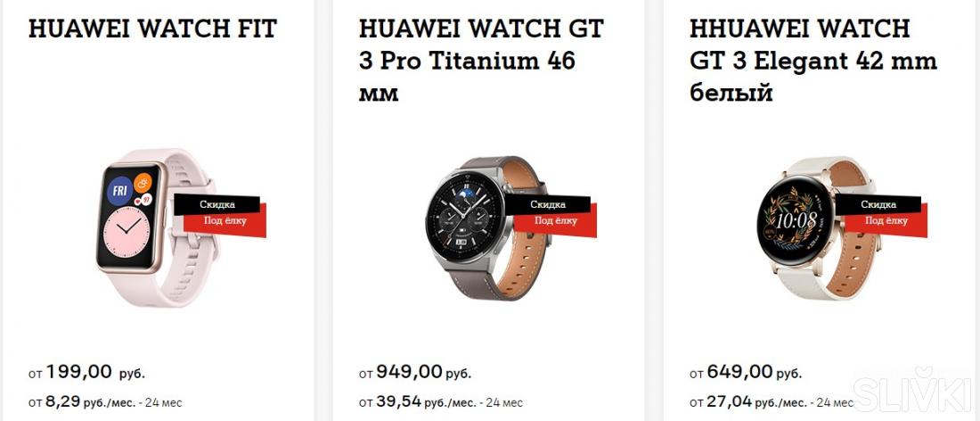Screen dimensions: 980x421
Task: Open HHUAWEI WATCH GT 3 Elegant title
Action: [813, 62]
